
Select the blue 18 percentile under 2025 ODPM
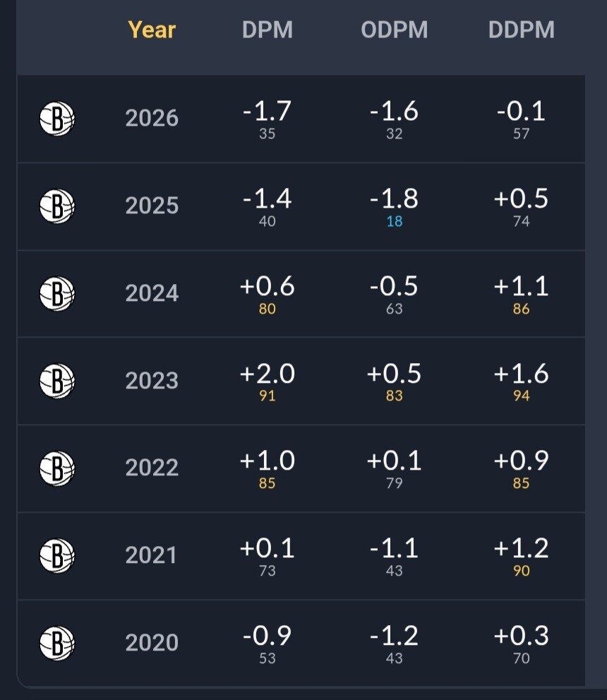click(x=395, y=221)
